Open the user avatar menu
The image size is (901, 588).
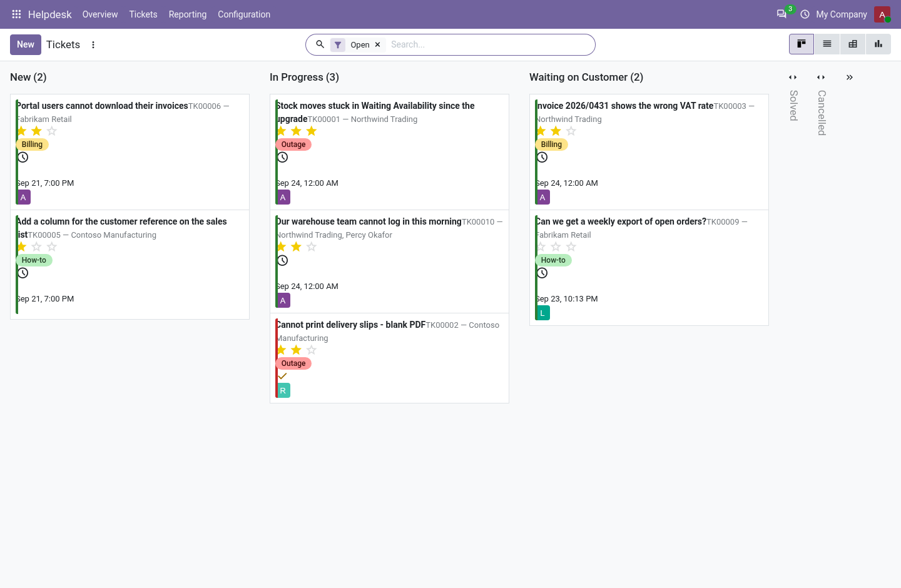pyautogui.click(x=882, y=14)
